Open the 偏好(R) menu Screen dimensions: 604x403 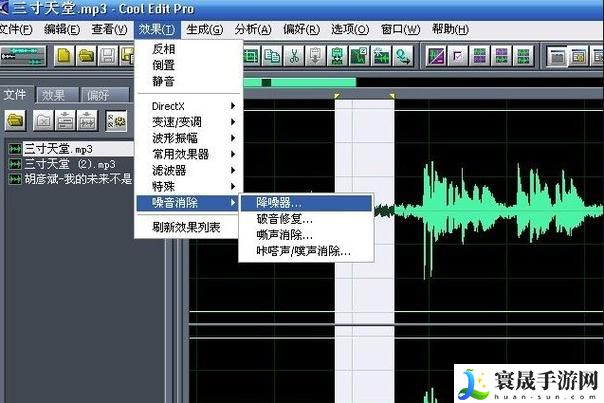(x=301, y=29)
